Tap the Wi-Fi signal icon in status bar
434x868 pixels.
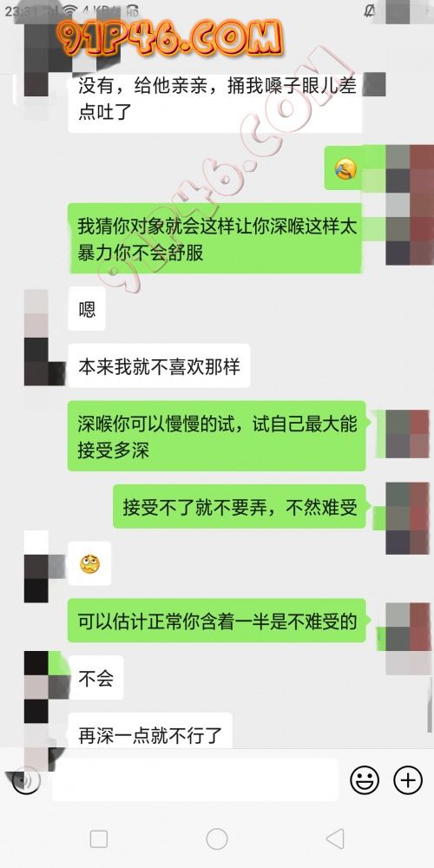[69, 10]
